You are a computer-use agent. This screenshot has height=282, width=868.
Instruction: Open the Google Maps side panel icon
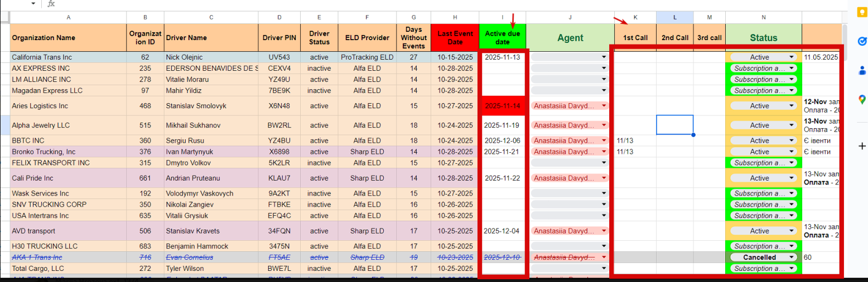[861, 100]
